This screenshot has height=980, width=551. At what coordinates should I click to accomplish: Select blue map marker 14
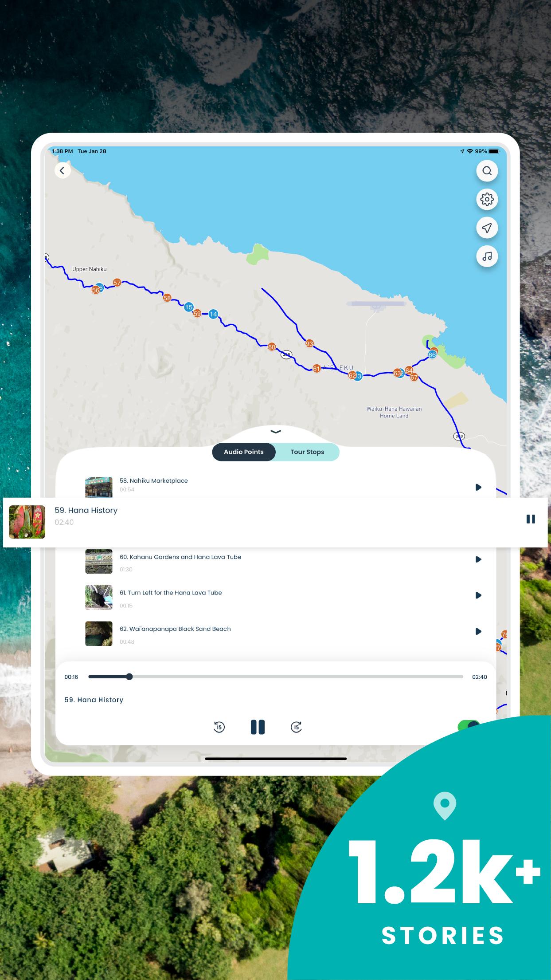pyautogui.click(x=213, y=314)
